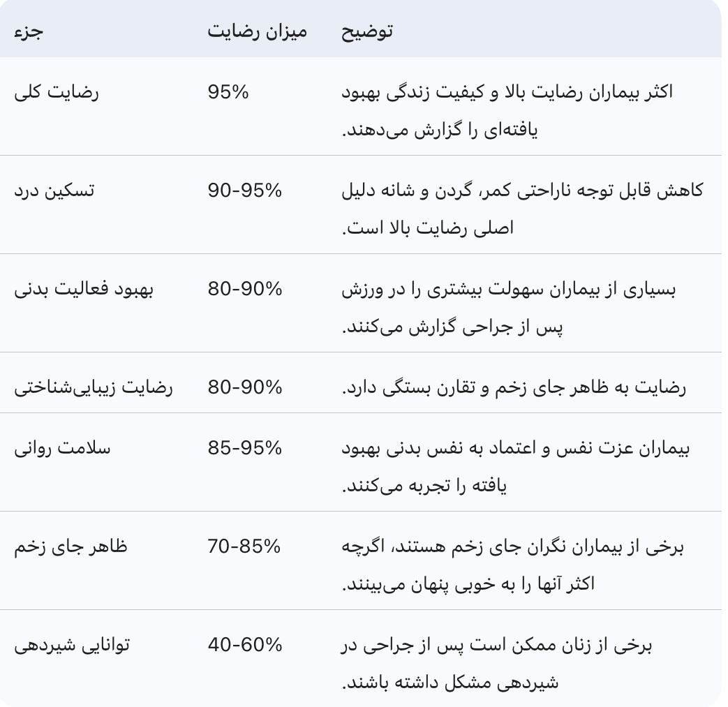
Task: Click the 70-85% satisfaction value
Action: coord(244,546)
